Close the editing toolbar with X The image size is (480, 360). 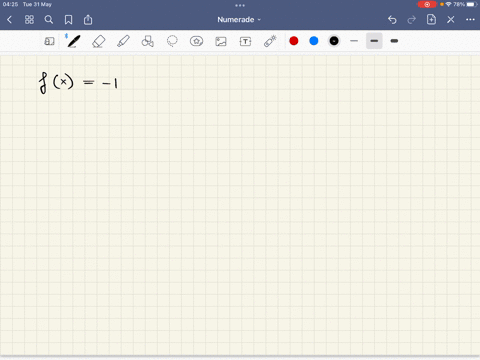click(x=451, y=20)
